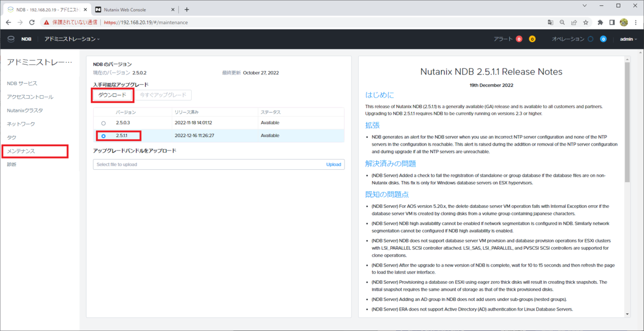This screenshot has width=644, height=331.
Task: Open 診断 in sidebar
Action: 11,164
